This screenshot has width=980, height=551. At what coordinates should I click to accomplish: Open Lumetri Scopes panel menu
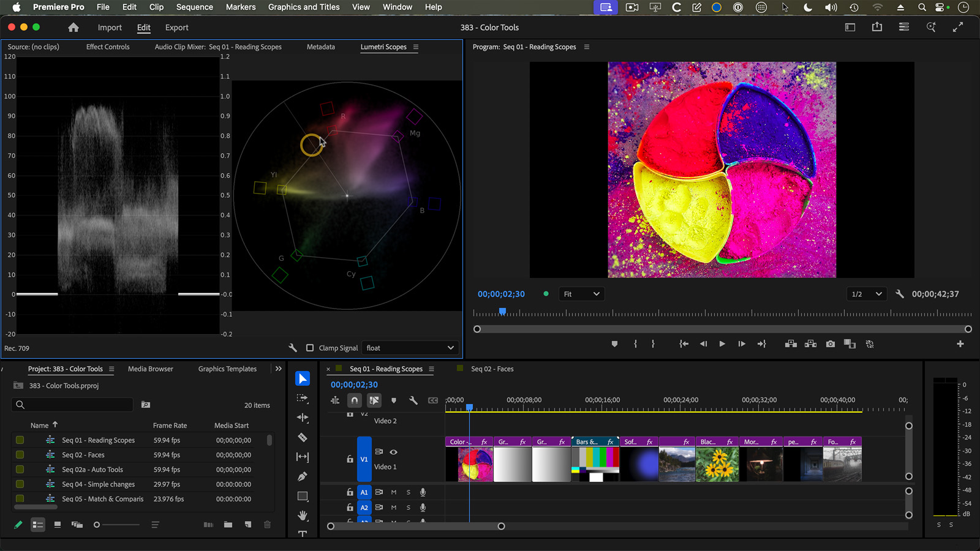416,47
